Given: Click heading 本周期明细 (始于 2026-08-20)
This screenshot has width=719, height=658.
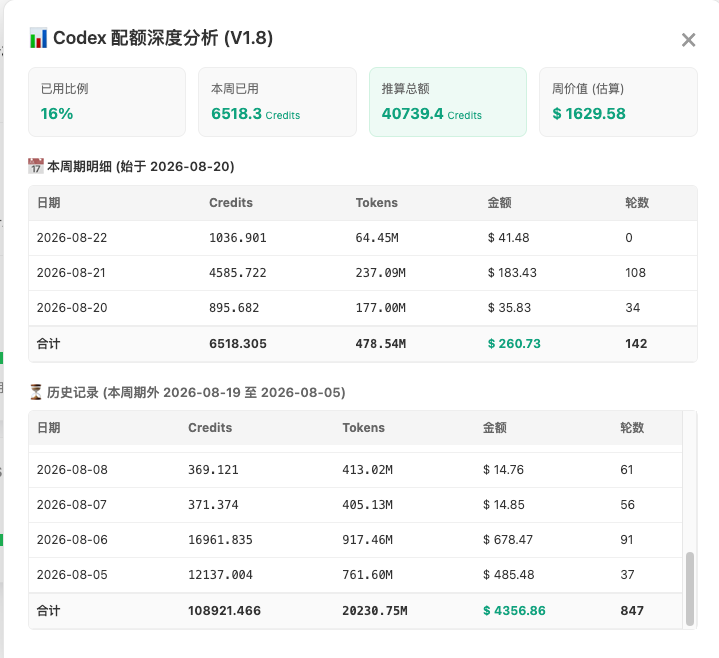Looking at the screenshot, I should click(x=141, y=166).
